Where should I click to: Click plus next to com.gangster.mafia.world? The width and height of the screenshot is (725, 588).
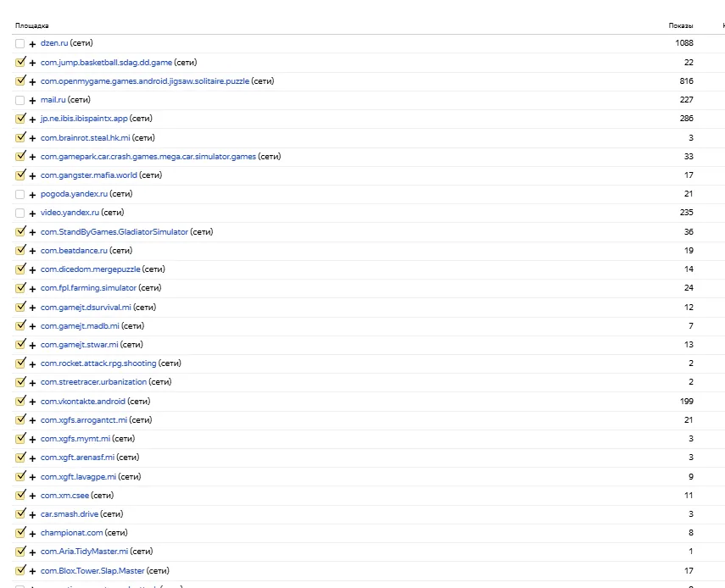(x=32, y=175)
